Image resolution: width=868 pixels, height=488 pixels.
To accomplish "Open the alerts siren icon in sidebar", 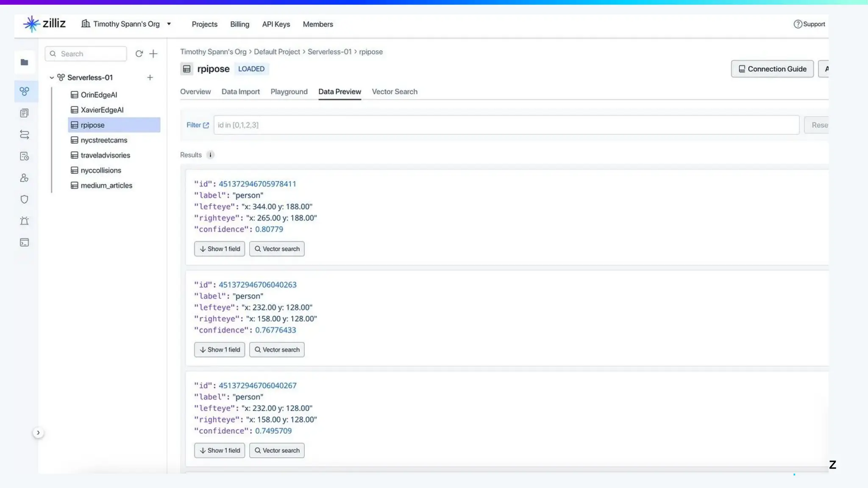I will pyautogui.click(x=25, y=221).
